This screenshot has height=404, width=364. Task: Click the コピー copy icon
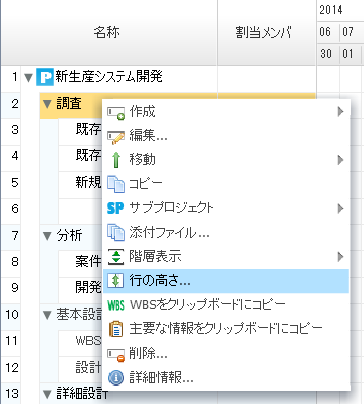(116, 184)
